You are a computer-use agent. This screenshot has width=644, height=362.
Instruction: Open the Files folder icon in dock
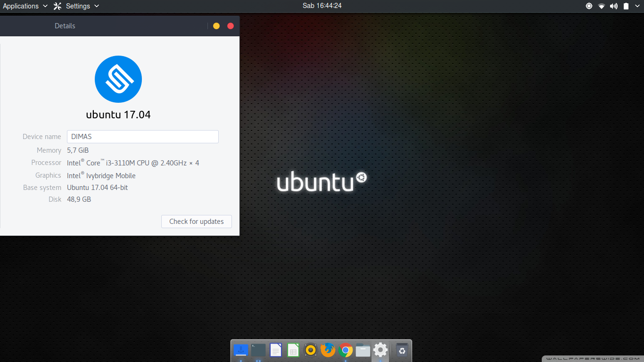[363, 350]
